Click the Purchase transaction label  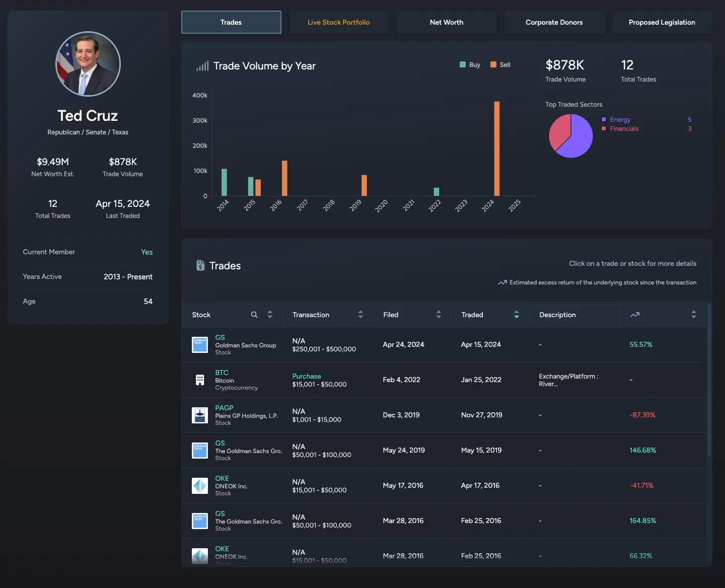[x=307, y=376]
